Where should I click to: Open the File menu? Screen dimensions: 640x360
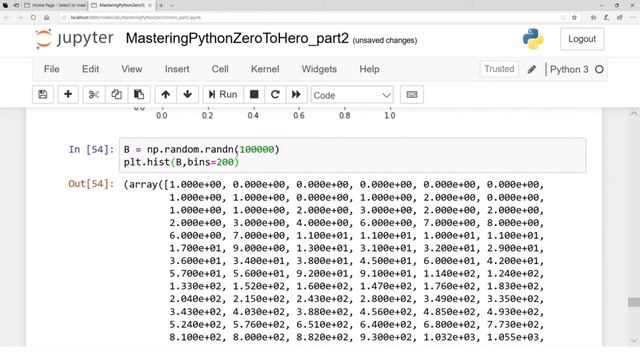pyautogui.click(x=51, y=69)
